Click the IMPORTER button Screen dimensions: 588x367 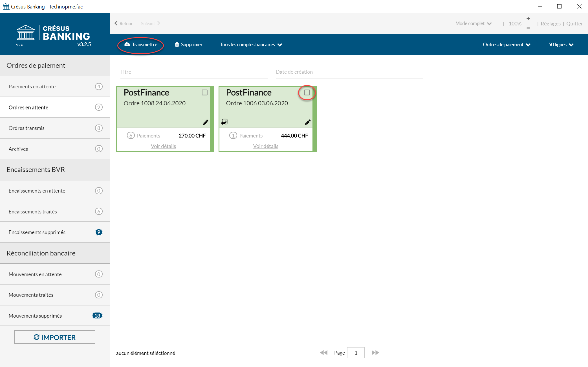(55, 337)
